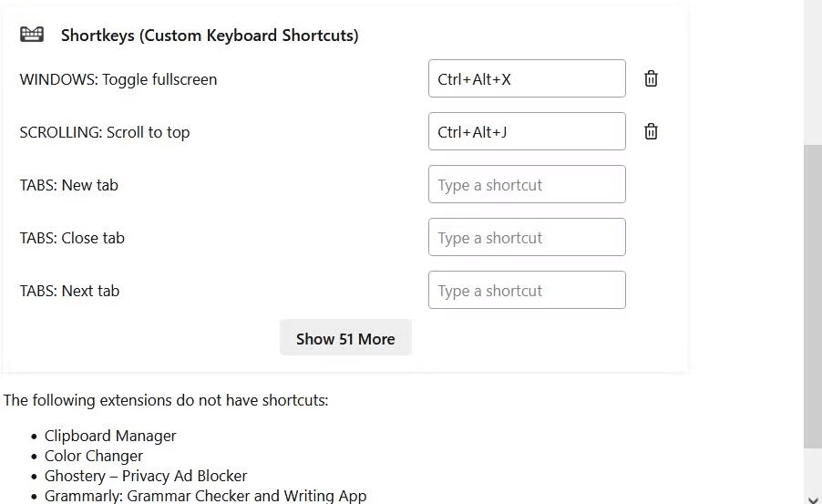The height and width of the screenshot is (504, 822).
Task: Click Clipboard Manager in the extensions list
Action: (110, 436)
